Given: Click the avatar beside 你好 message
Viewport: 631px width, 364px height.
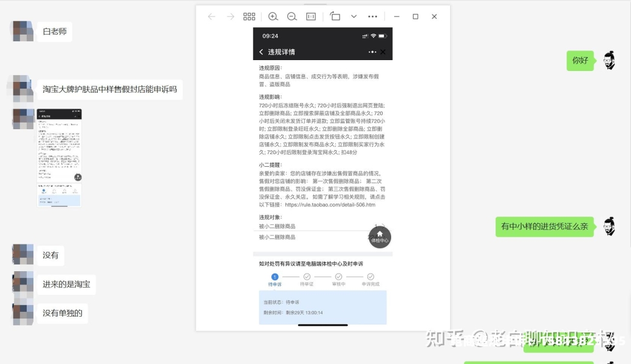Looking at the screenshot, I should tap(610, 60).
